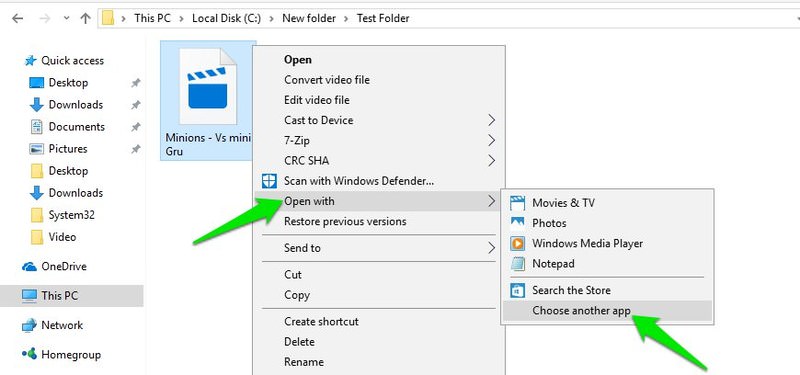Viewport: 800px width, 375px height.
Task: Select New folder breadcrumb
Action: pos(309,18)
